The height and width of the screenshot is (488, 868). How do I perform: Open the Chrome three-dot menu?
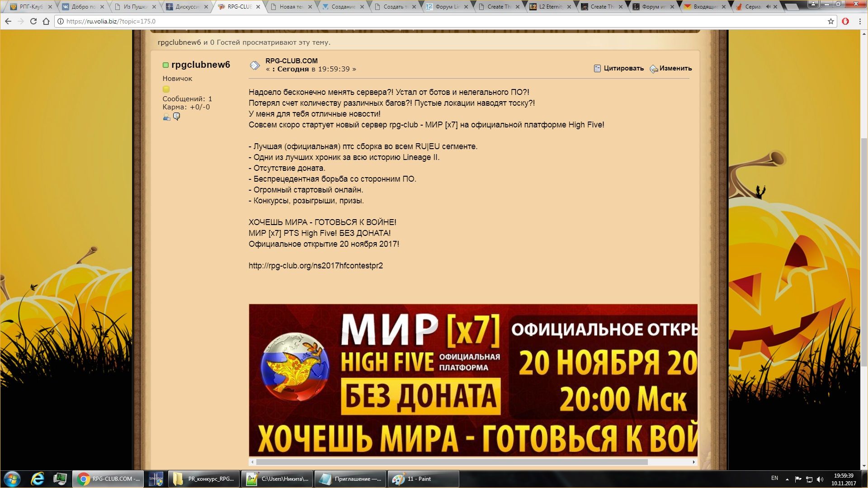coord(859,21)
